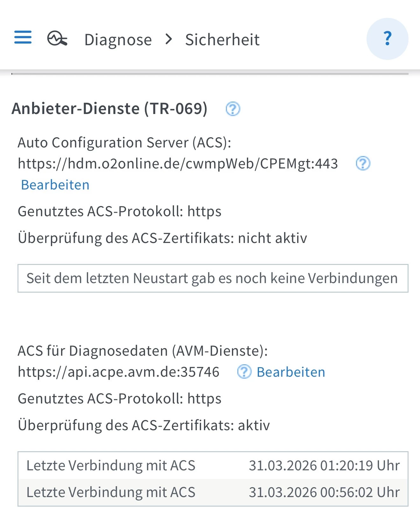Click help icon beside api.acpe.avm.de URL
The width and height of the screenshot is (420, 527).
[x=244, y=372]
